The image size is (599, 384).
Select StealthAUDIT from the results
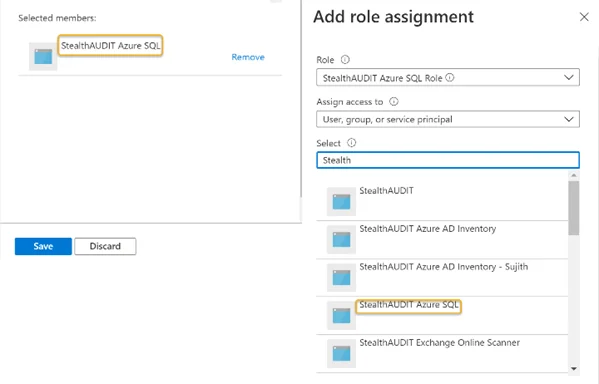tap(442, 201)
